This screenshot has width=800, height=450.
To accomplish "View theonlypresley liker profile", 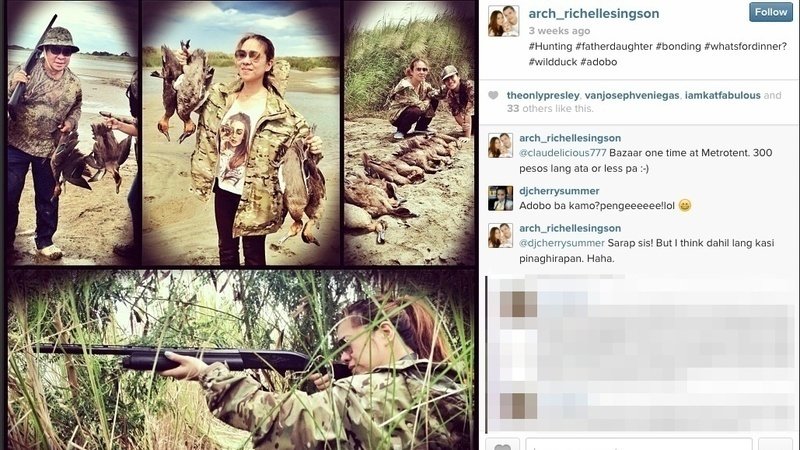I will pyautogui.click(x=543, y=95).
